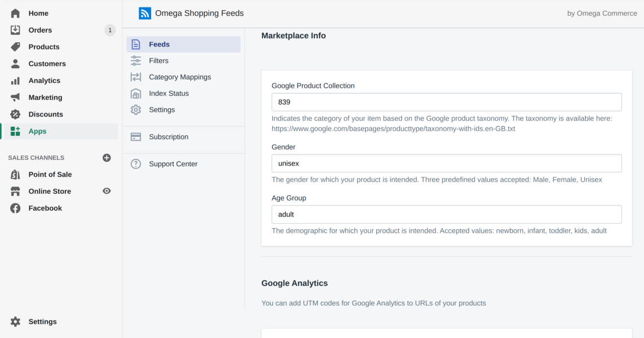Viewport: 644px width, 338px height.
Task: Click the SALES CHANNELS heading
Action: (36, 158)
